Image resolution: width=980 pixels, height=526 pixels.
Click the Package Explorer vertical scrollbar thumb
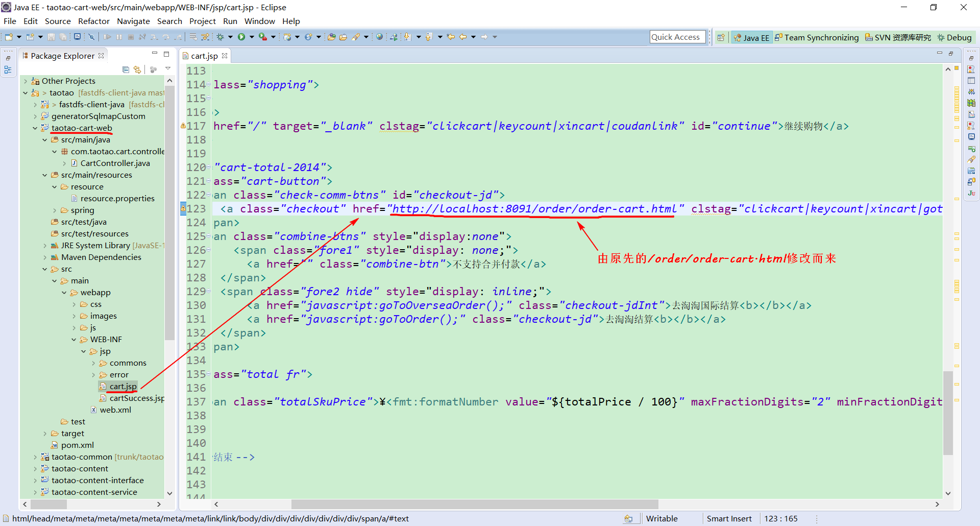pyautogui.click(x=170, y=213)
